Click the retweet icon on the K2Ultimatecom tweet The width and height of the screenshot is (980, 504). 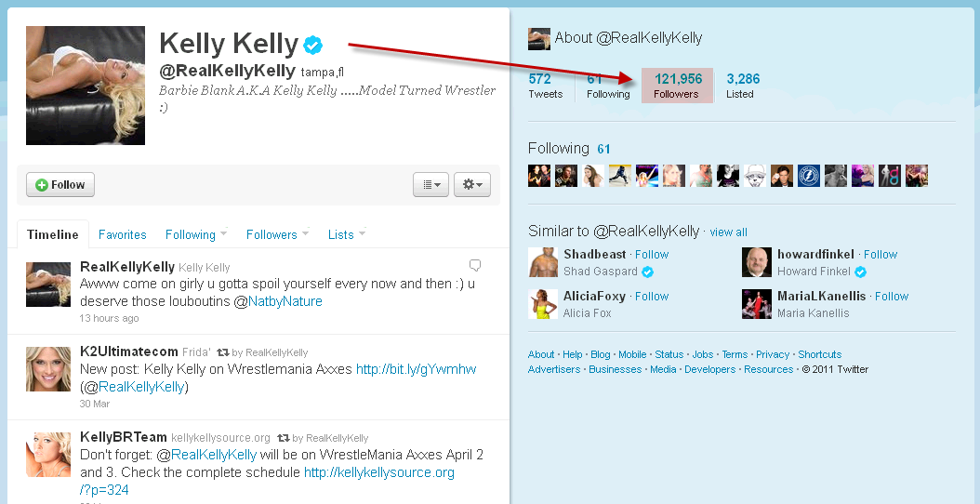point(222,352)
